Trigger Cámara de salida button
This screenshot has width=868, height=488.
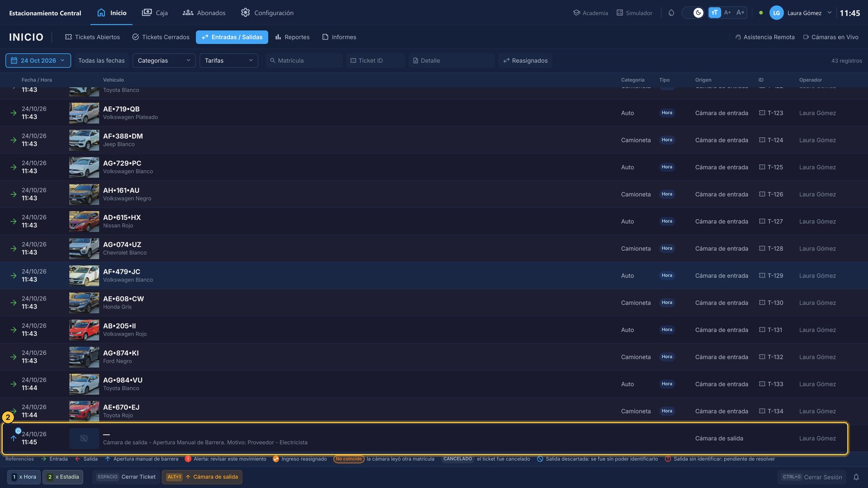202,477
